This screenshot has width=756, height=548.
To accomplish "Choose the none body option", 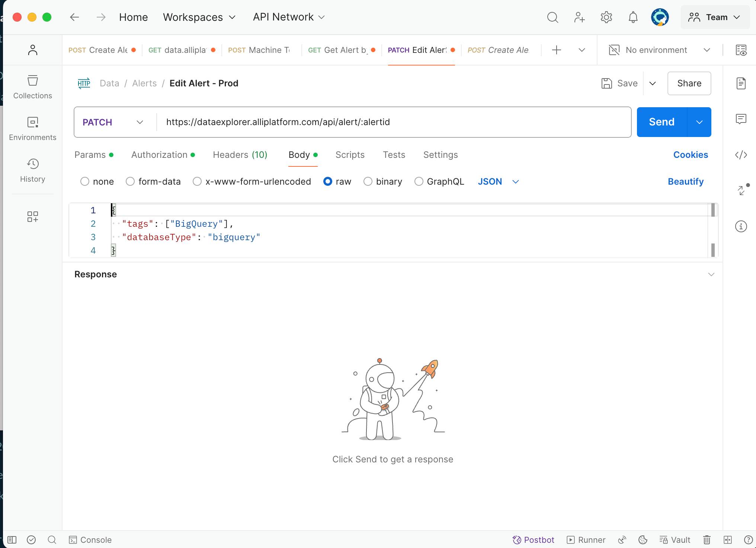I will [x=85, y=182].
